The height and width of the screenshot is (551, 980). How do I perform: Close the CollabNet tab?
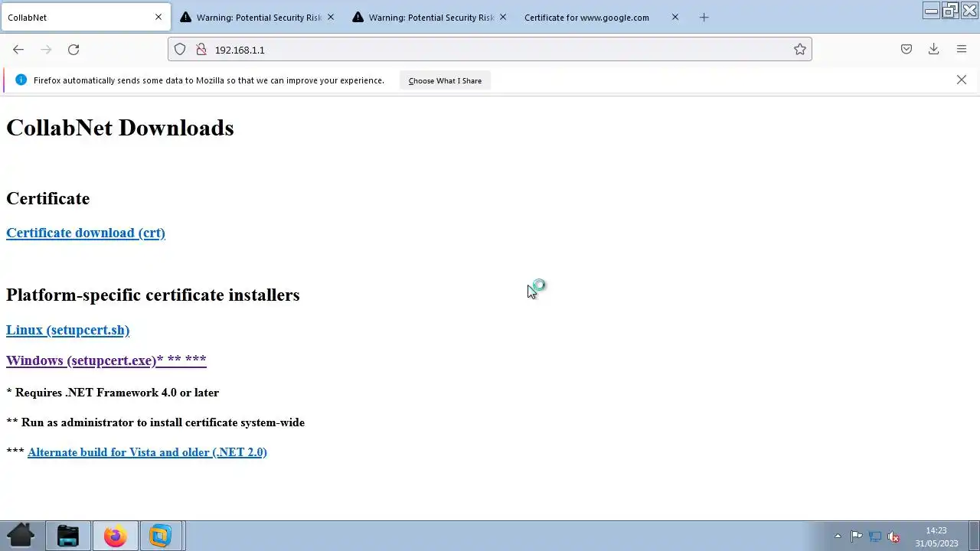click(x=158, y=17)
